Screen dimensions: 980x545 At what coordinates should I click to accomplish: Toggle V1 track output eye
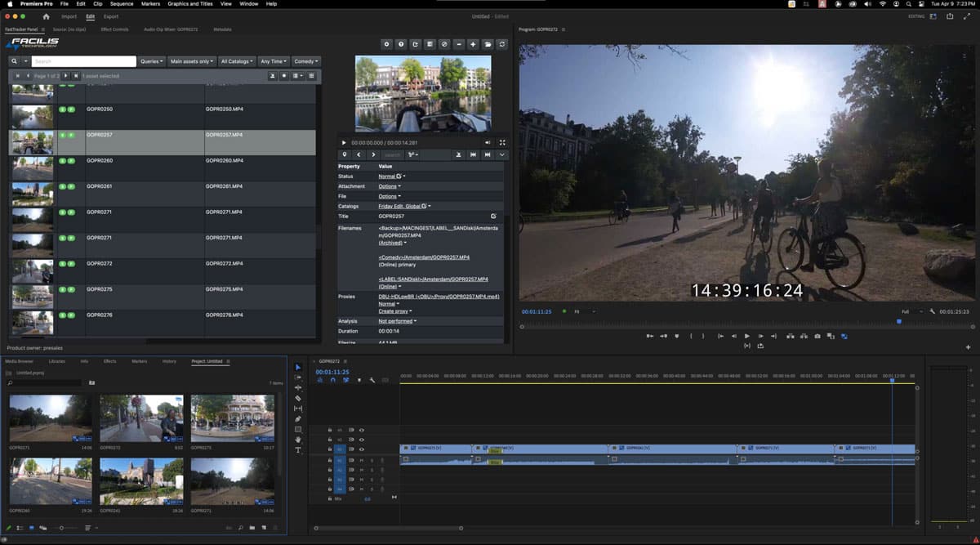[x=362, y=449]
